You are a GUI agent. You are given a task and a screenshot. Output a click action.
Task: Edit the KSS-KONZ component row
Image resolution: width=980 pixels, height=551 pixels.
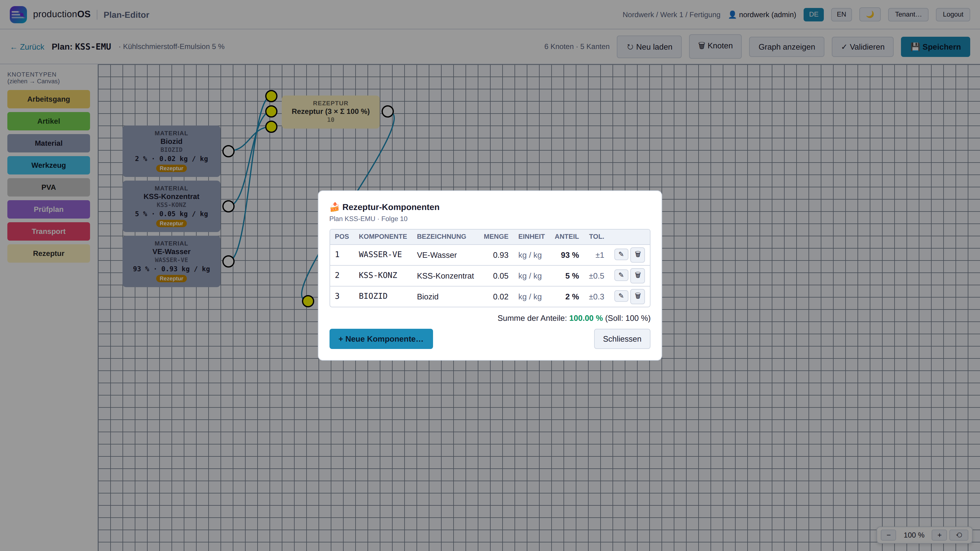621,275
